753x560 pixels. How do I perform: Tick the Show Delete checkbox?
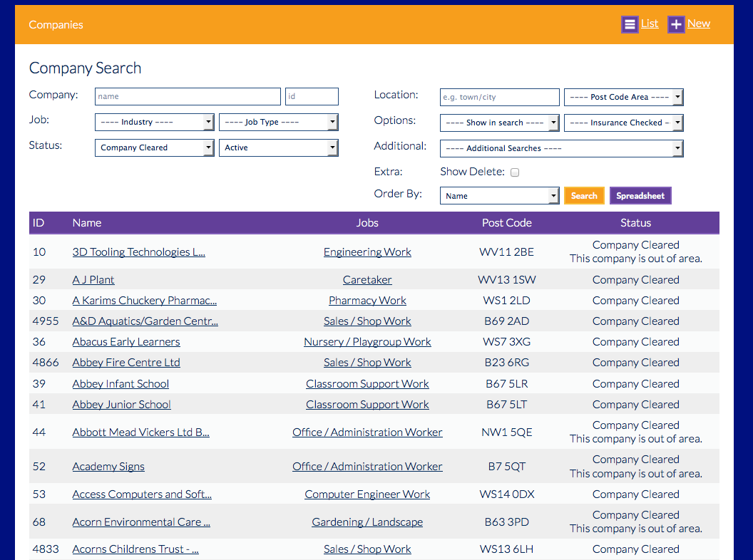pyautogui.click(x=515, y=172)
